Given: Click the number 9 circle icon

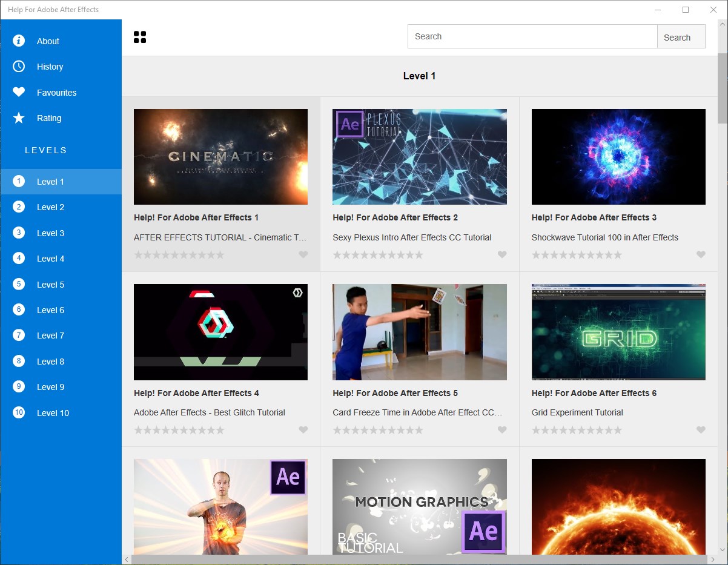Looking at the screenshot, I should [19, 386].
